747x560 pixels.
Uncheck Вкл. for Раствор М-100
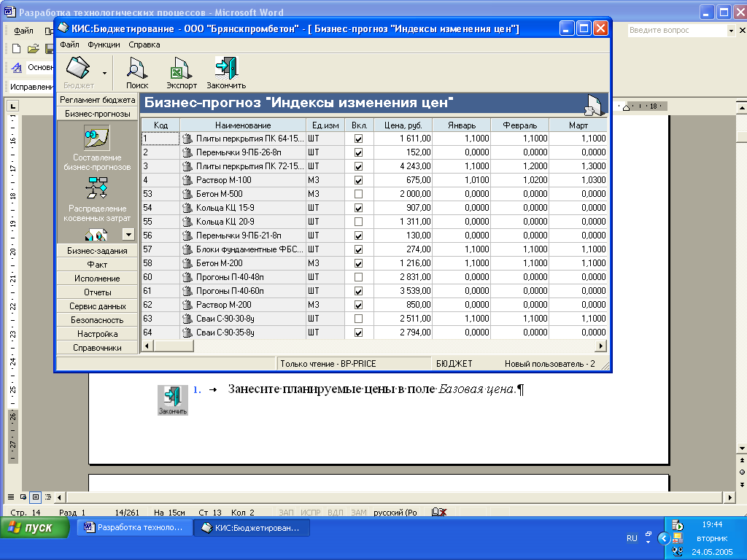coord(359,180)
